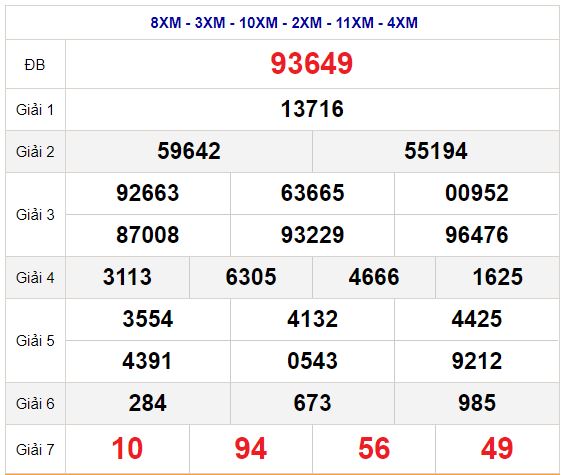This screenshot has width=562, height=475.
Task: Select Giải 5 number 0543
Action: pos(312,361)
